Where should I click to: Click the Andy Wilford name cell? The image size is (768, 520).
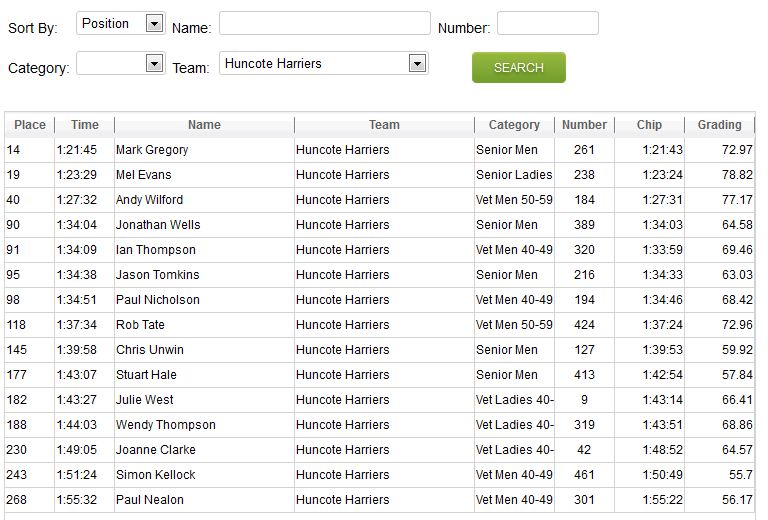tap(149, 200)
